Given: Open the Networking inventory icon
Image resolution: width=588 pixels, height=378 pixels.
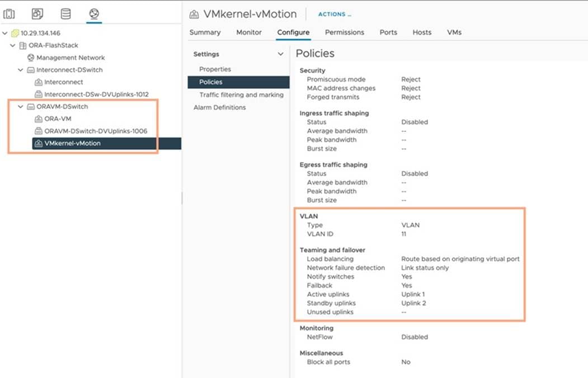Looking at the screenshot, I should click(x=94, y=14).
